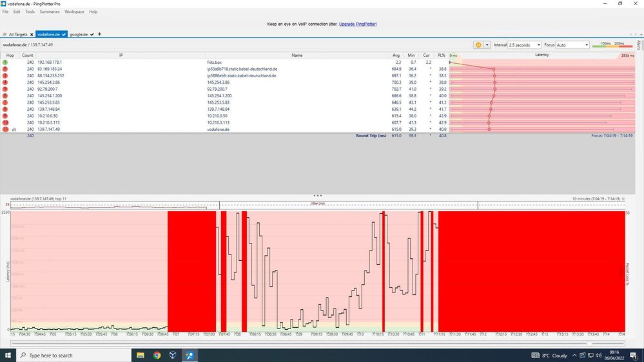Screen dimensions: 644x362
Task: Open the Summaries menu
Action: (50, 12)
